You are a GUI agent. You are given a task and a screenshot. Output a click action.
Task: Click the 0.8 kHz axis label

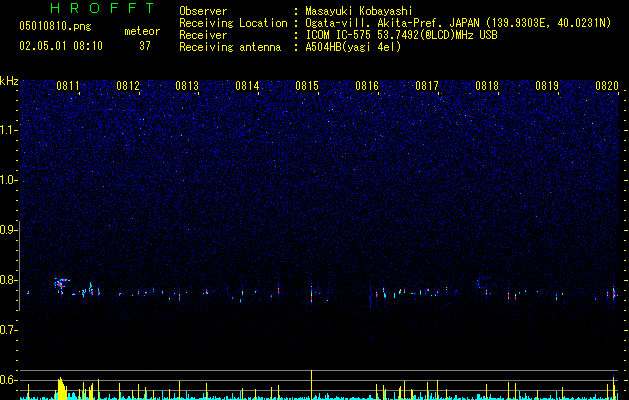pyautogui.click(x=9, y=280)
